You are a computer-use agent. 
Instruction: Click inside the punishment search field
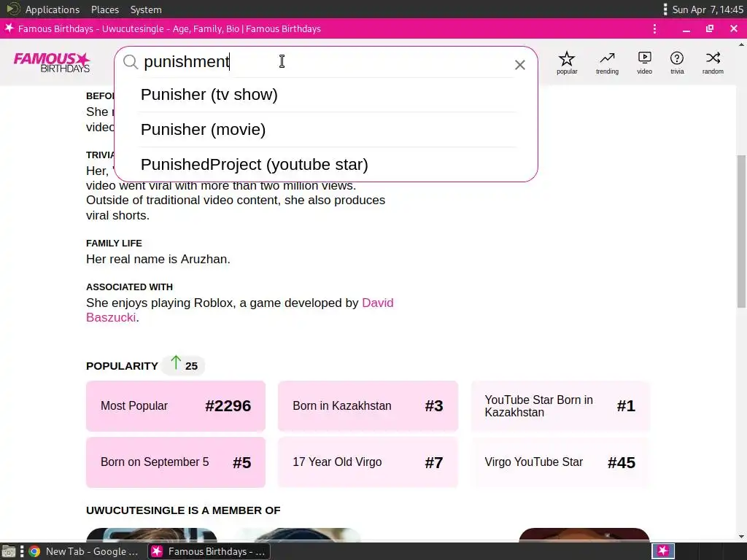(x=326, y=62)
